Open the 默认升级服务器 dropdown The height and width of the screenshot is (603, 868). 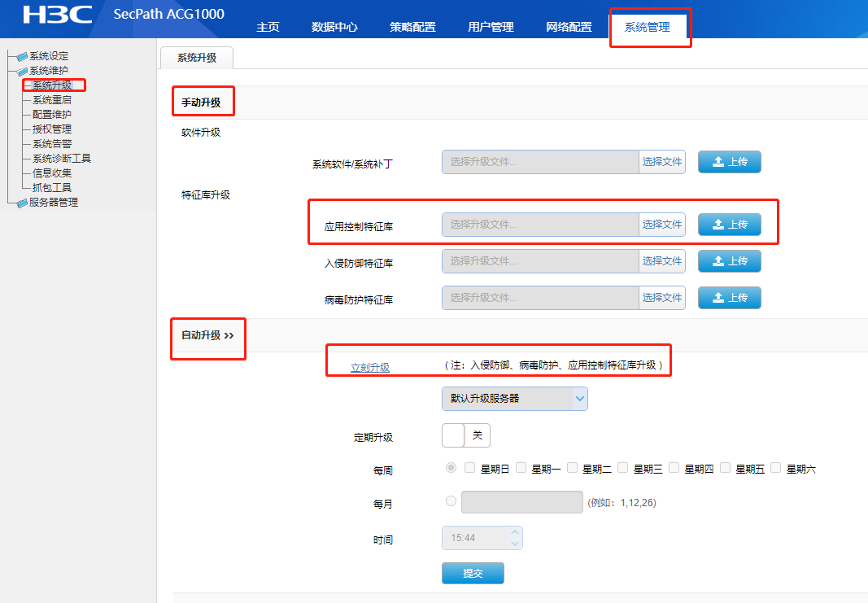click(x=515, y=399)
